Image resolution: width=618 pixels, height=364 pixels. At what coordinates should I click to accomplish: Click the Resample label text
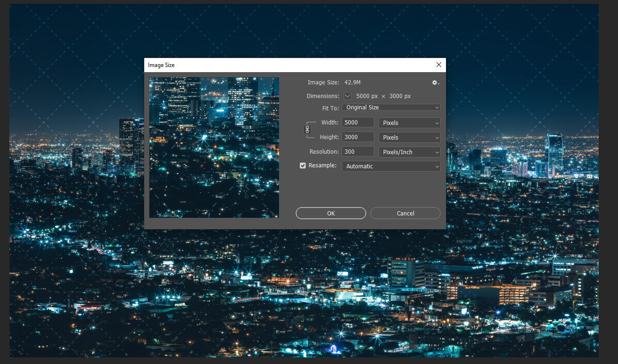322,165
